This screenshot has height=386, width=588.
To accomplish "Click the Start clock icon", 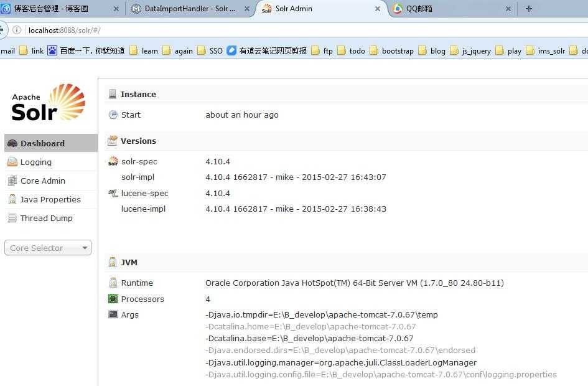I will point(113,115).
